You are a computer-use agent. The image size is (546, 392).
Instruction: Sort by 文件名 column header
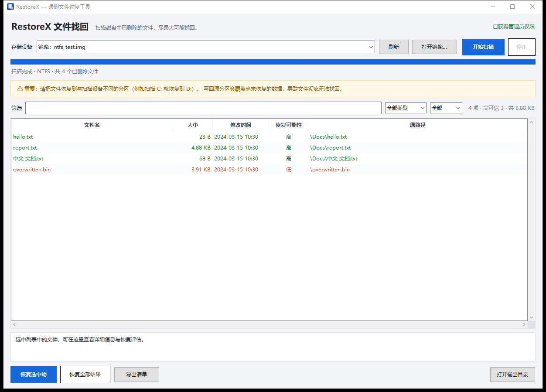tap(92, 125)
